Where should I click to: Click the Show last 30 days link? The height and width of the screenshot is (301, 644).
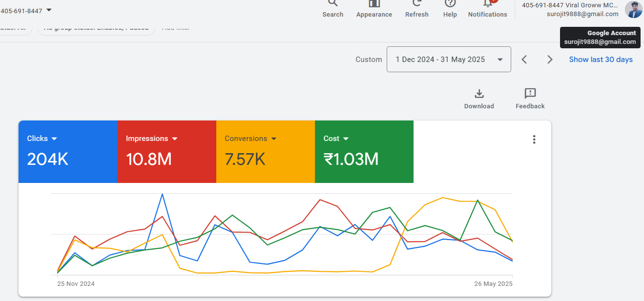click(601, 60)
